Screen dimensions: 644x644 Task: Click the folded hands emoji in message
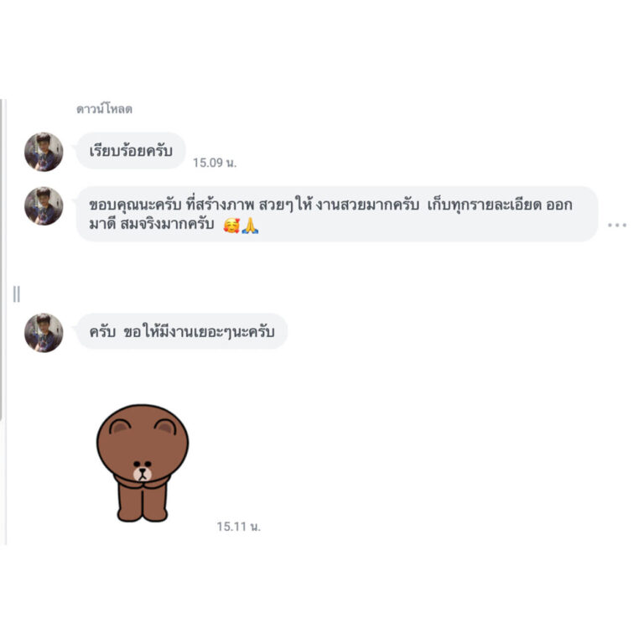250,226
